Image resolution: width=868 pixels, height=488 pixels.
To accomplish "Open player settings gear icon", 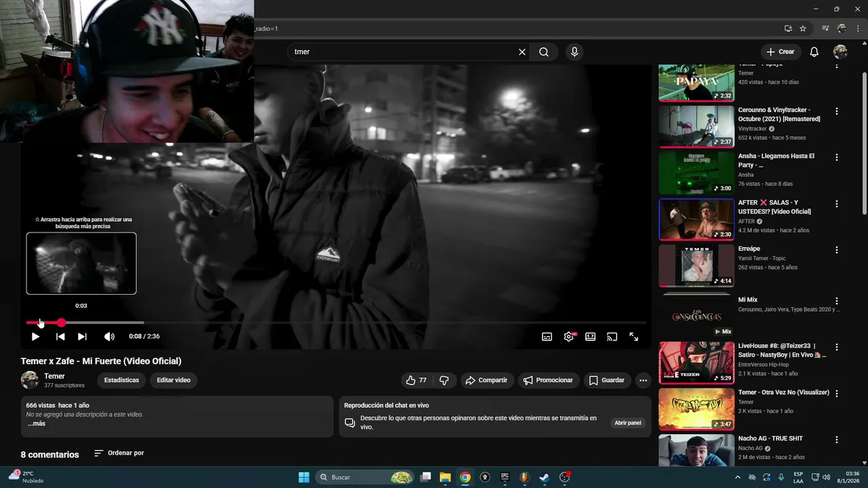I will [x=569, y=337].
